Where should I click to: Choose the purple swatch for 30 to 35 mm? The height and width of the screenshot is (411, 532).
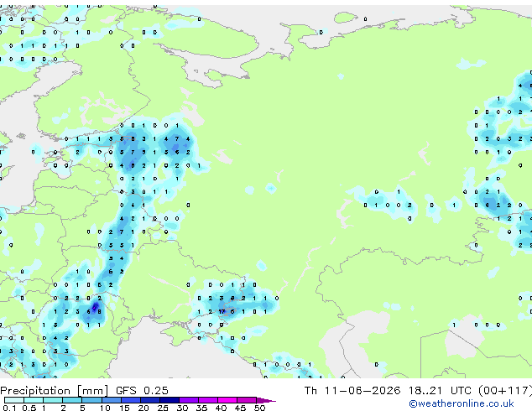pyautogui.click(x=189, y=400)
